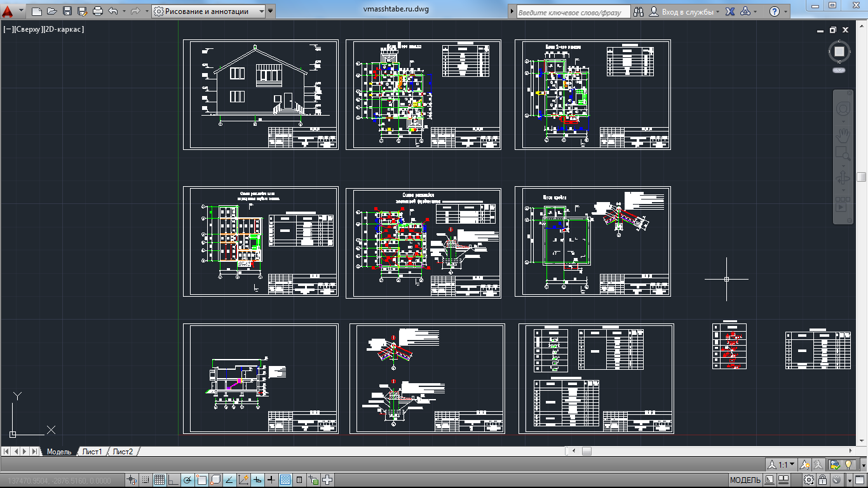Expand the Help dropdown arrow
The width and height of the screenshot is (868, 488).
click(785, 12)
